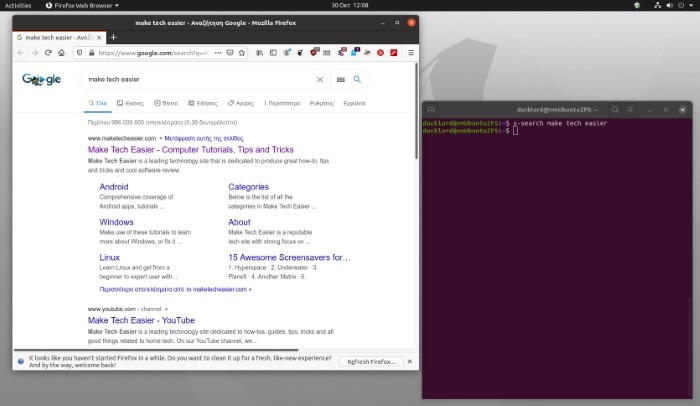
Task: Open the Firefox home page icon
Action: pyautogui.click(x=62, y=53)
